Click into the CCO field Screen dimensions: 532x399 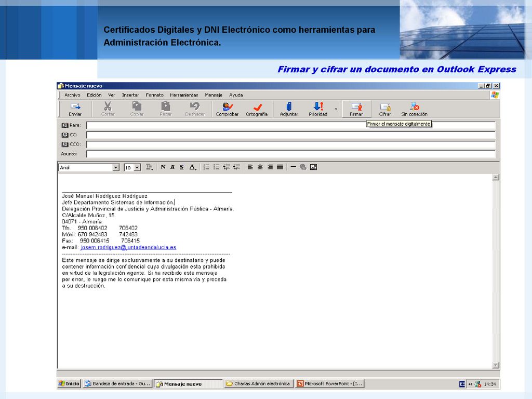coord(291,144)
